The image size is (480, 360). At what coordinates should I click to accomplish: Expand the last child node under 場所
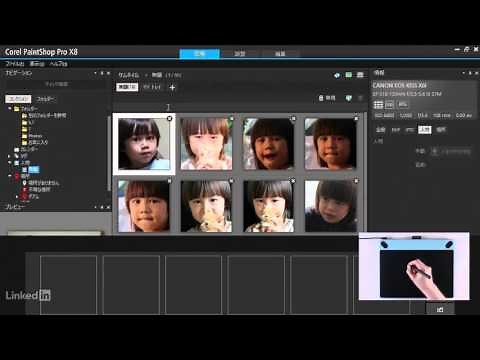17,196
